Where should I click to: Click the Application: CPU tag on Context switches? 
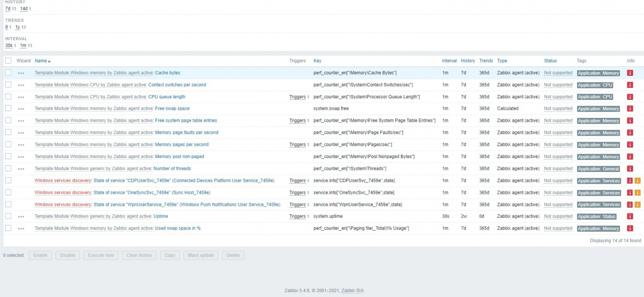click(x=595, y=85)
